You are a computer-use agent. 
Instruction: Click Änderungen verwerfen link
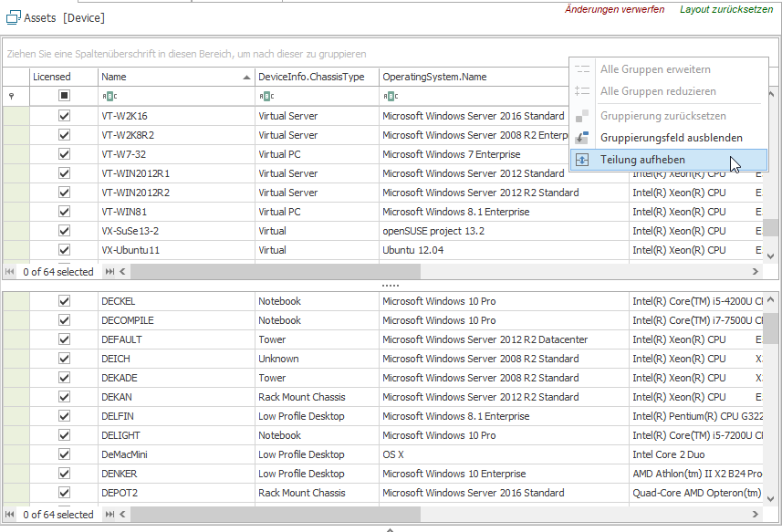pyautogui.click(x=614, y=9)
